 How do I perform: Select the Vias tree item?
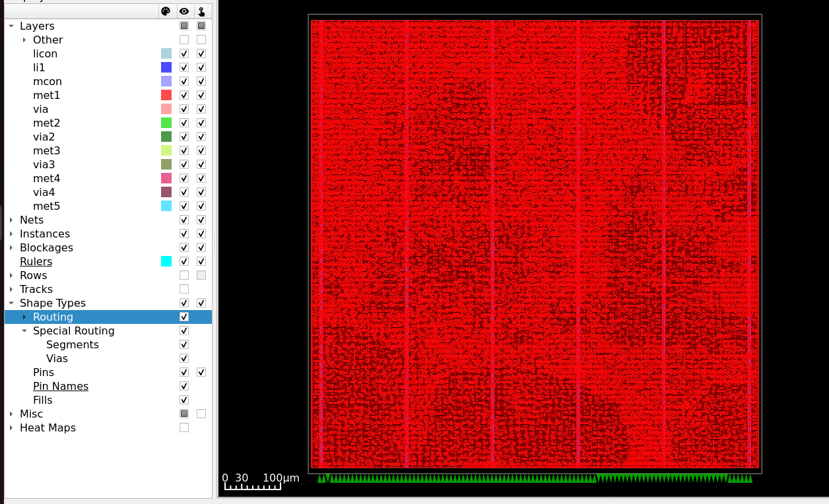tap(57, 358)
